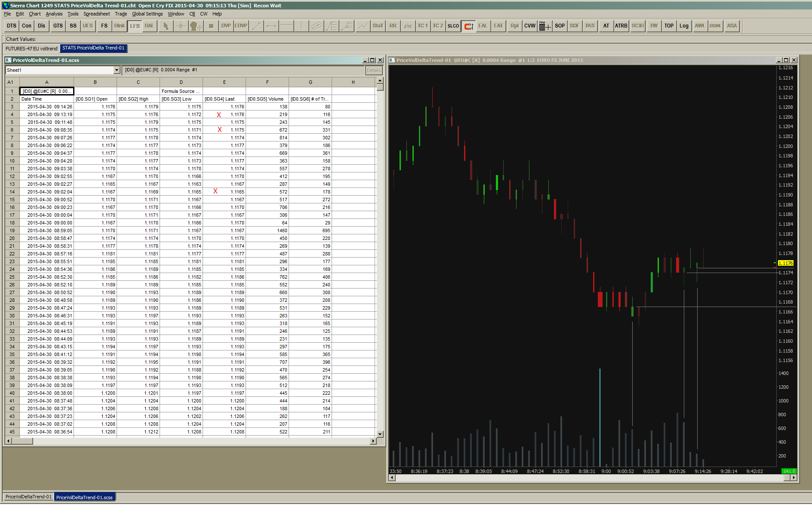Click the chart horizontal scrollbar left arrow
Viewport: 812px width, 516px height.
[392, 478]
